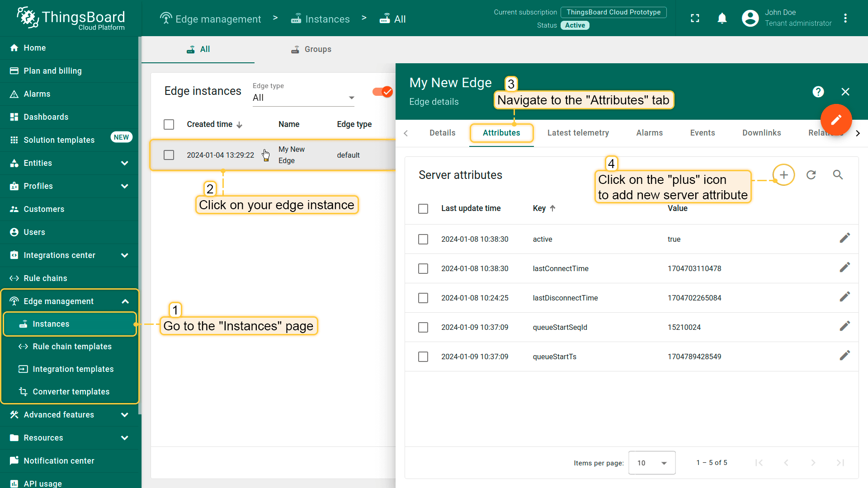Open the server attributes search icon
868x488 pixels.
(x=838, y=175)
